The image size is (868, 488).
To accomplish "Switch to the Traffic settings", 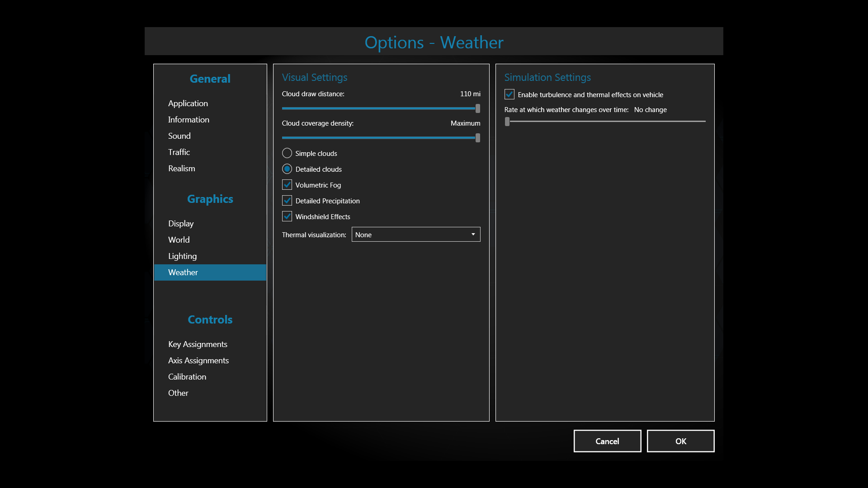I will click(179, 152).
